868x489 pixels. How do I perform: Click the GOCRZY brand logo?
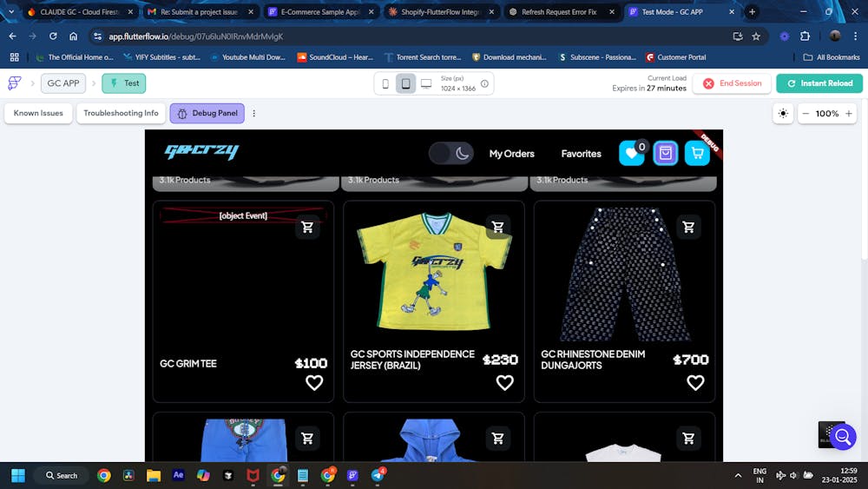(x=201, y=152)
